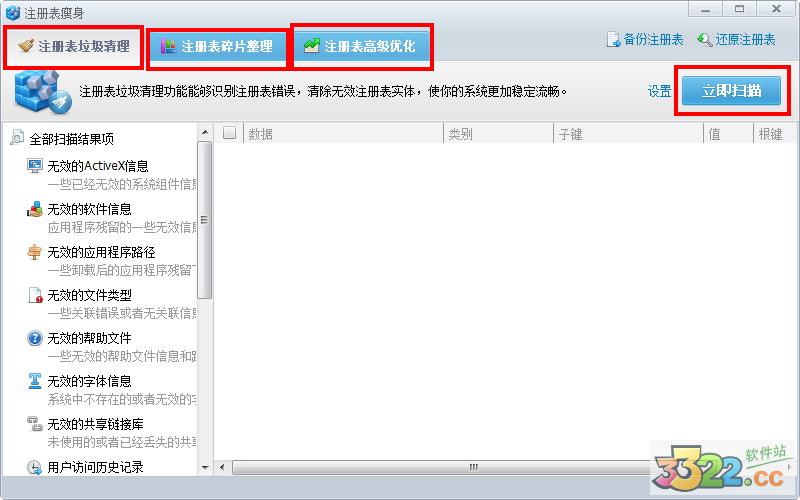Select 无效的文件类型 category

[x=89, y=295]
